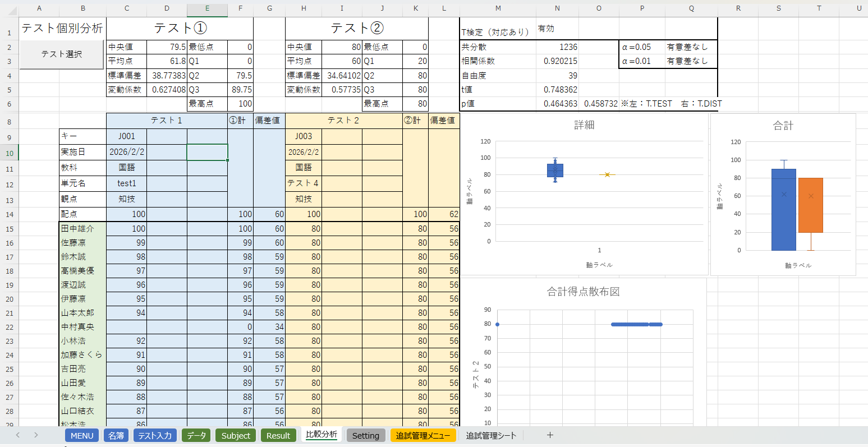Image resolution: width=868 pixels, height=447 pixels.
Task: Open the Setting sheet tab
Action: (366, 435)
